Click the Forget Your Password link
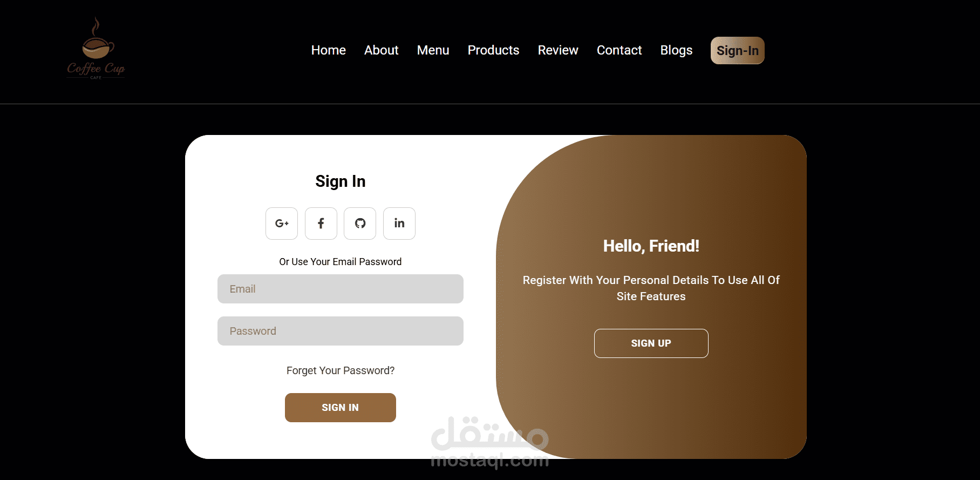 pos(341,370)
